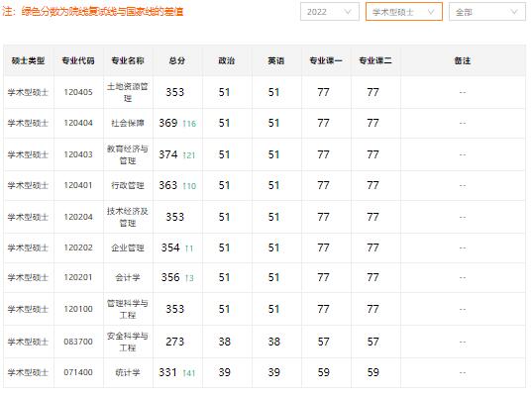Click total score 331 for 统计学
532x394 pixels.
pos(167,372)
